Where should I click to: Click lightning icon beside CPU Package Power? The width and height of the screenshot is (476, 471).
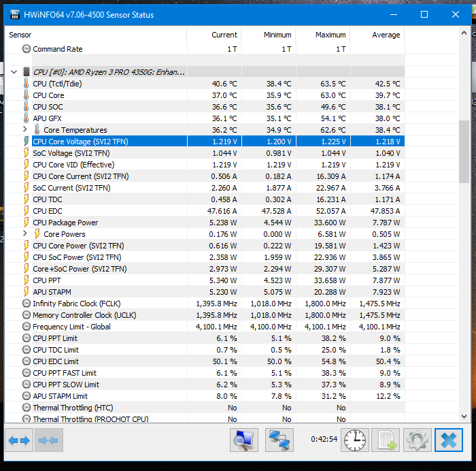tap(27, 223)
